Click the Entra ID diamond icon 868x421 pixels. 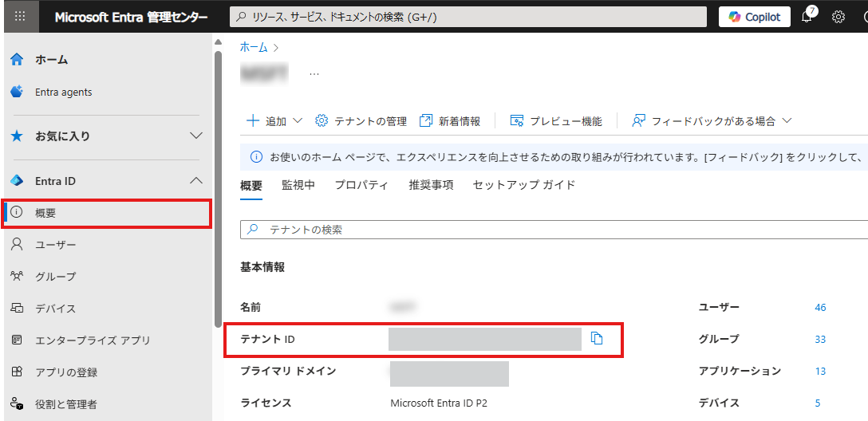click(18, 180)
